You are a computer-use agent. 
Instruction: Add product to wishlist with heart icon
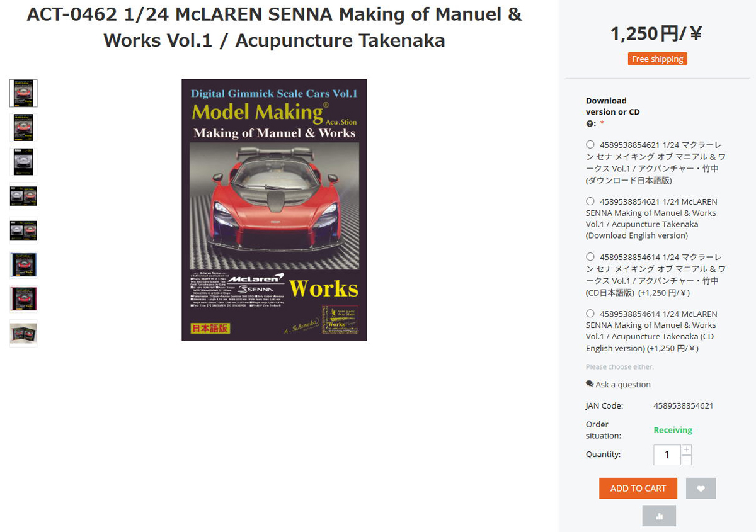pos(701,489)
